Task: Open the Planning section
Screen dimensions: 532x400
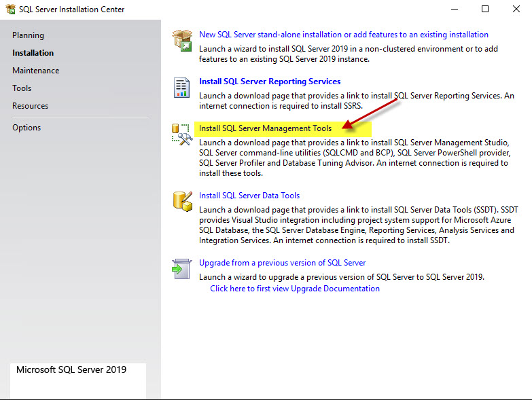Action: tap(28, 35)
